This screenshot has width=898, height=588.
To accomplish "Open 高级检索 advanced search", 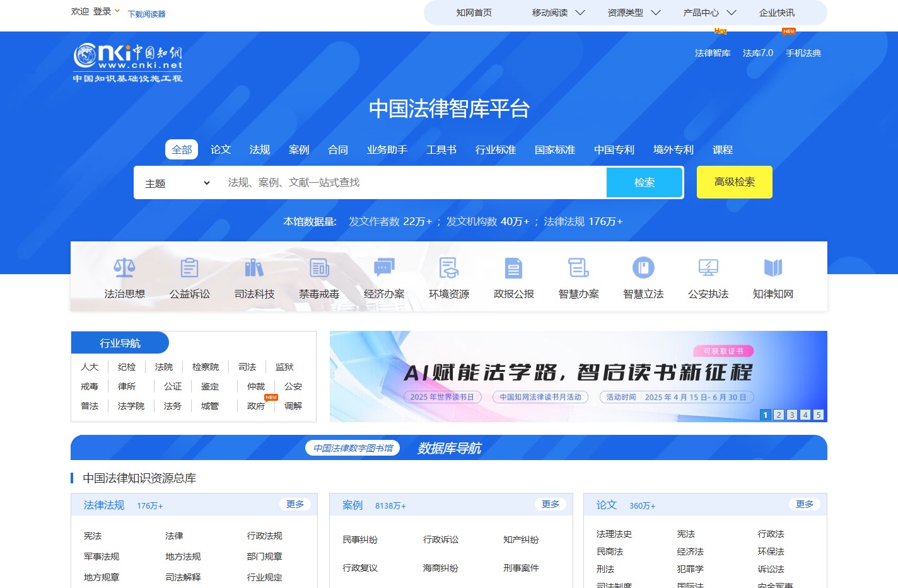I will (x=735, y=182).
